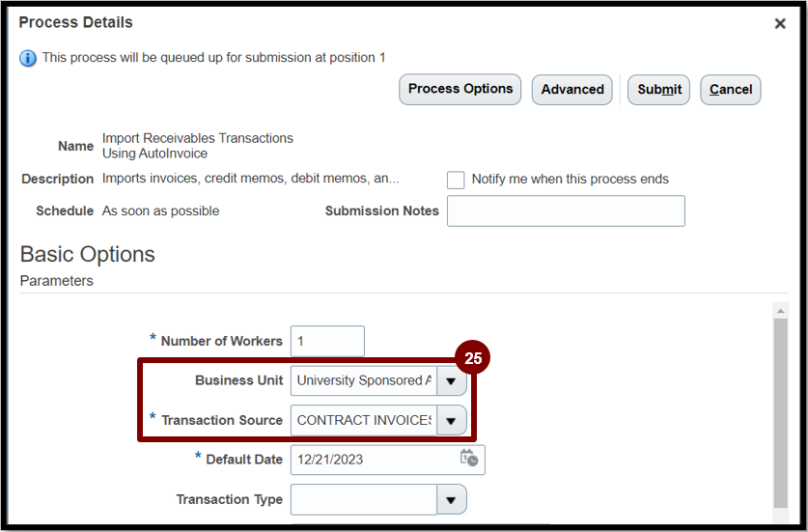
Task: Click the Process Options button
Action: click(x=460, y=89)
